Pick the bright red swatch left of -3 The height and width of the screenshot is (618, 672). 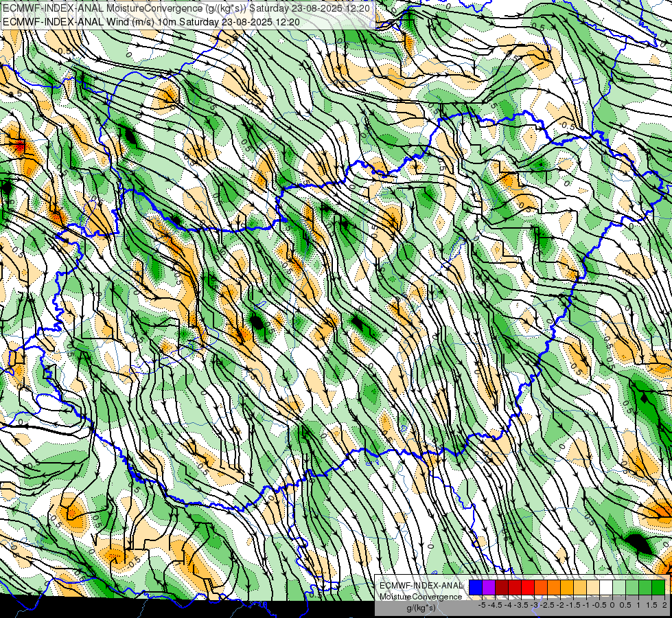click(x=528, y=588)
